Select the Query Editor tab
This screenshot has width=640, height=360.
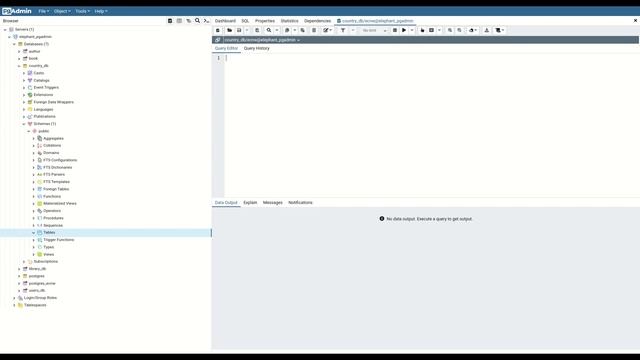point(226,48)
